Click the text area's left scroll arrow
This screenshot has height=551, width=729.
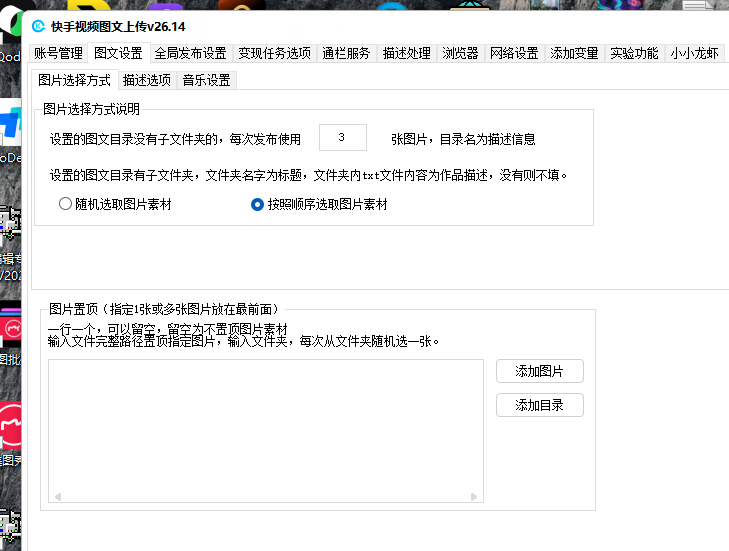(58, 497)
